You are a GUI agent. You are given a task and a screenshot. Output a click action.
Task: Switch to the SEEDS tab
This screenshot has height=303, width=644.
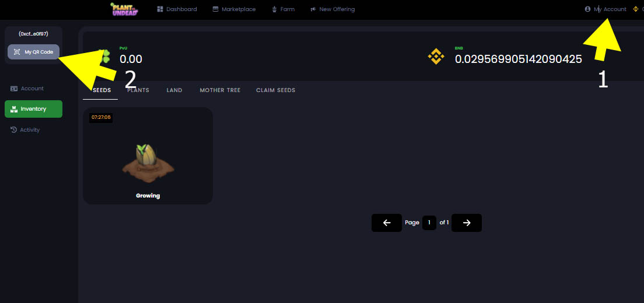click(x=102, y=90)
